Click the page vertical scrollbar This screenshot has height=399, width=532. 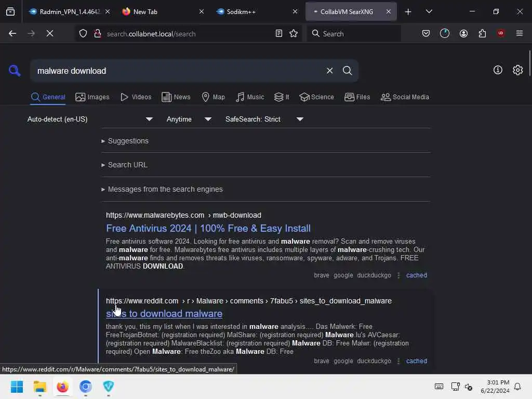pos(529,63)
